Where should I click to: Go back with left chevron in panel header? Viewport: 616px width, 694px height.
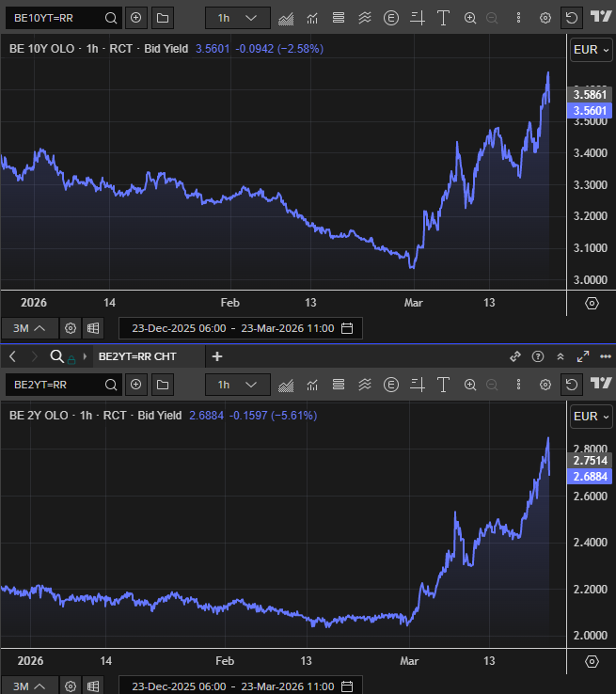click(12, 356)
